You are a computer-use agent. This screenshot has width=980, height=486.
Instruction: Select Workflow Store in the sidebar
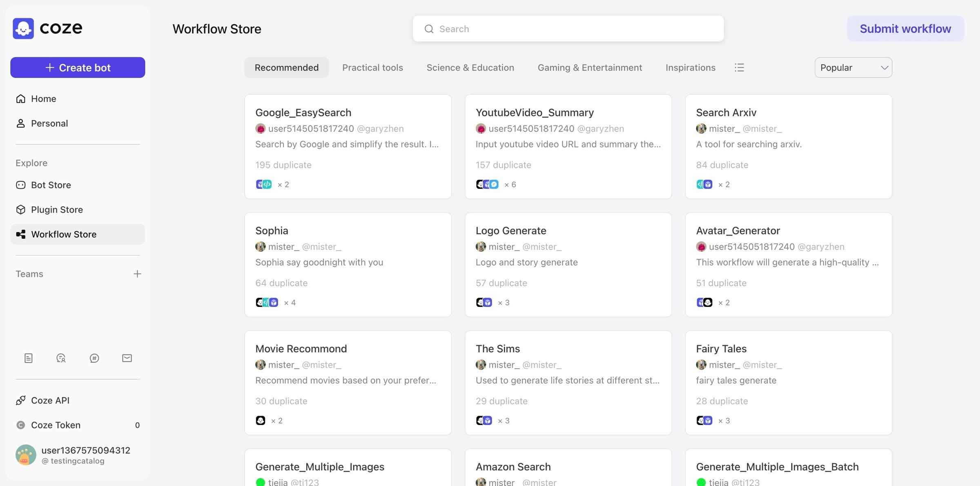(x=64, y=234)
